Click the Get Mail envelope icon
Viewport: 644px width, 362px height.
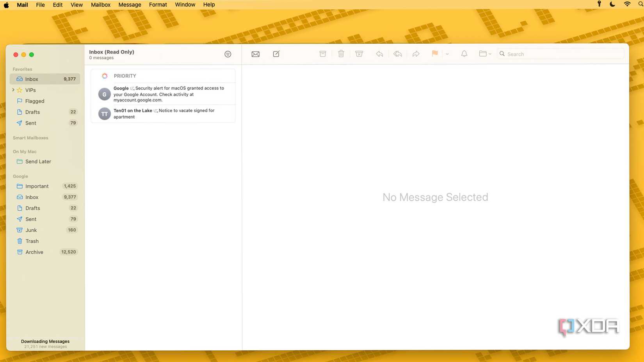tap(255, 54)
